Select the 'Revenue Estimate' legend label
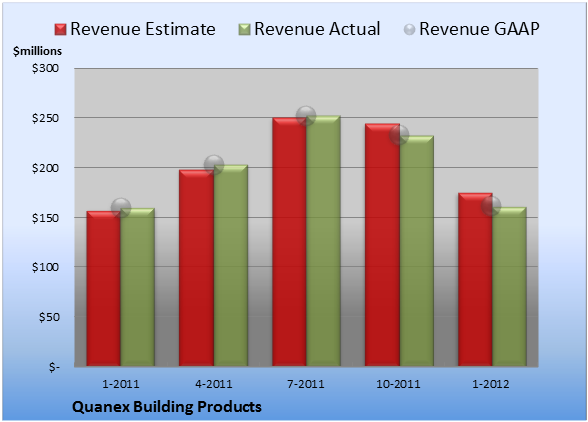588x422 pixels. click(x=143, y=29)
